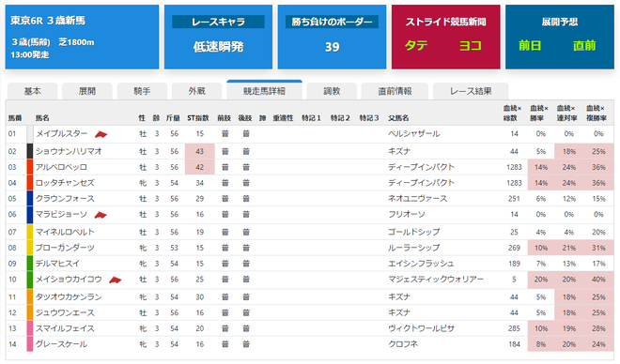Viewport: 620px width, 364px height.
Task: Click horse name ブローガンダーツ
Action: pos(65,248)
